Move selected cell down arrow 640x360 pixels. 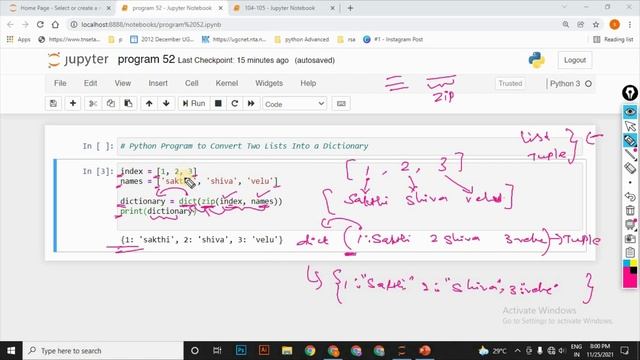pos(166,104)
